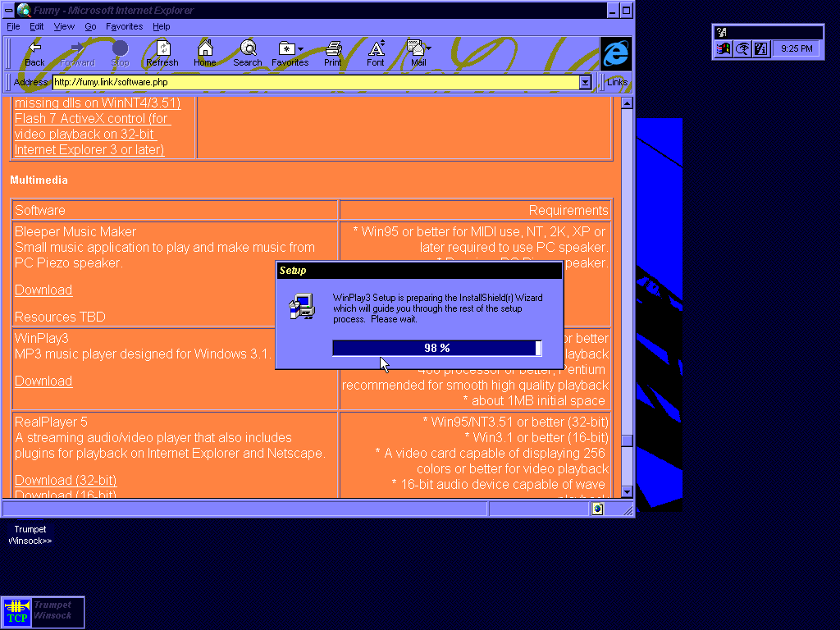Screen dimensions: 840x630
Task: Click the help info button in the floating toolbar
Action: [x=760, y=49]
